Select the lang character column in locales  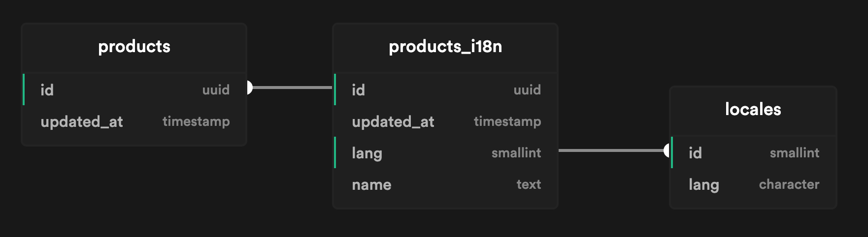click(x=753, y=184)
